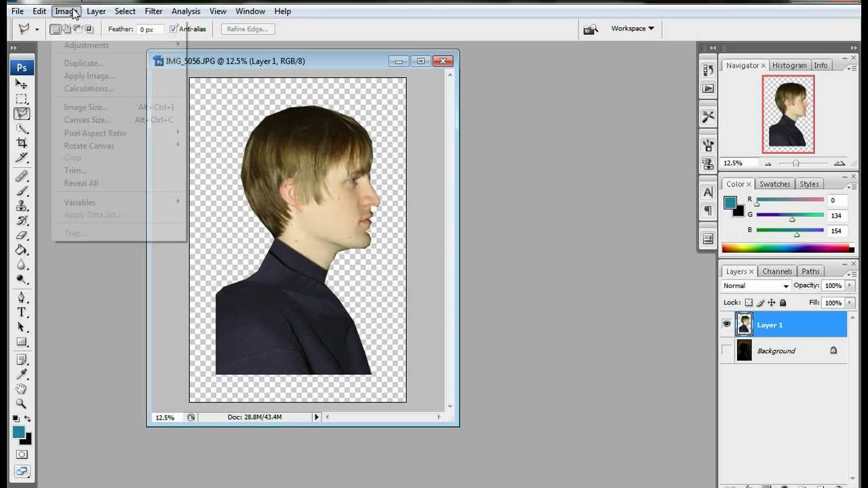
Task: Open the Select menu
Action: coord(125,11)
